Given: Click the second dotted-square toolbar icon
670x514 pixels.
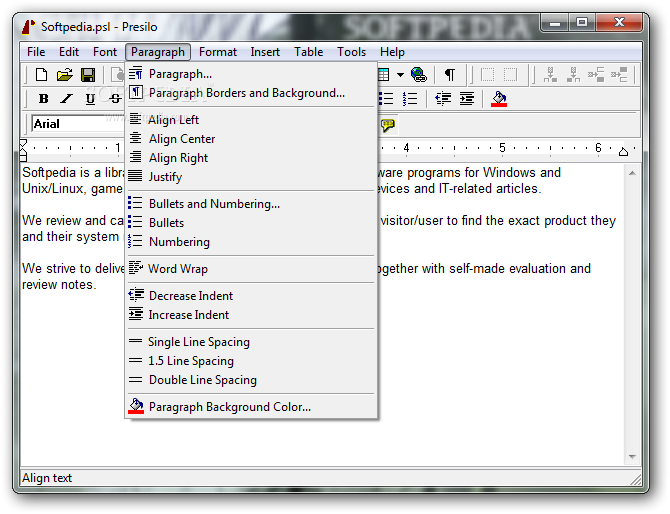Looking at the screenshot, I should coord(510,75).
